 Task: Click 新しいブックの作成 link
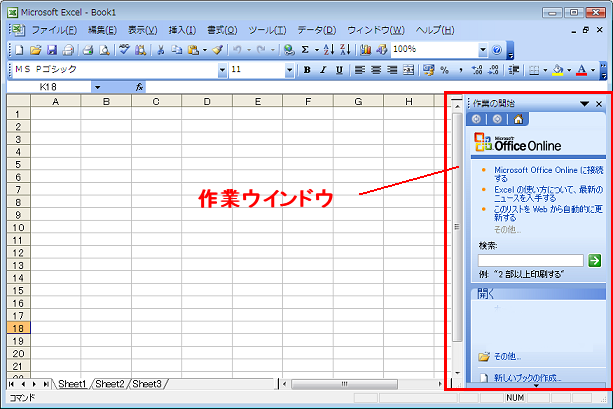click(x=527, y=378)
